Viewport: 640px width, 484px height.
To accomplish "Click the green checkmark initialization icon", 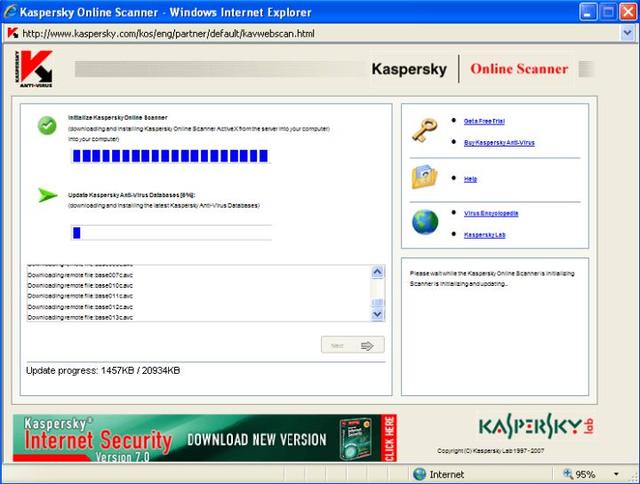I will click(x=46, y=126).
